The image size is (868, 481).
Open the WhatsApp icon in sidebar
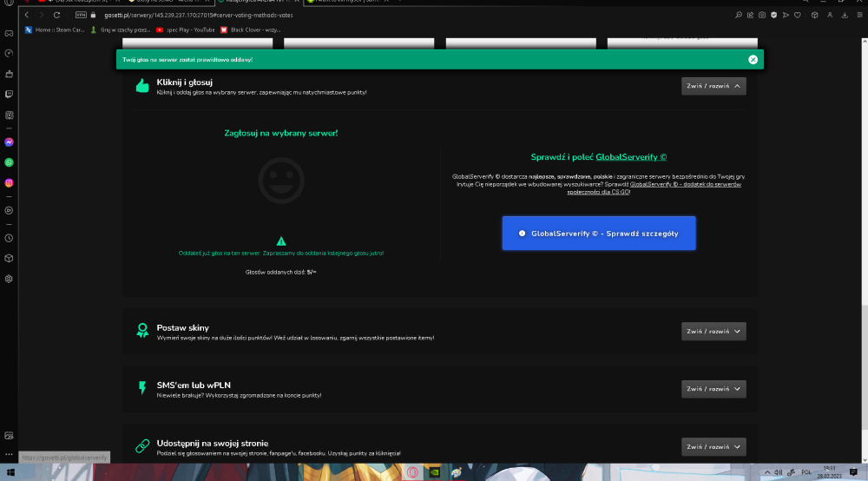(x=9, y=162)
